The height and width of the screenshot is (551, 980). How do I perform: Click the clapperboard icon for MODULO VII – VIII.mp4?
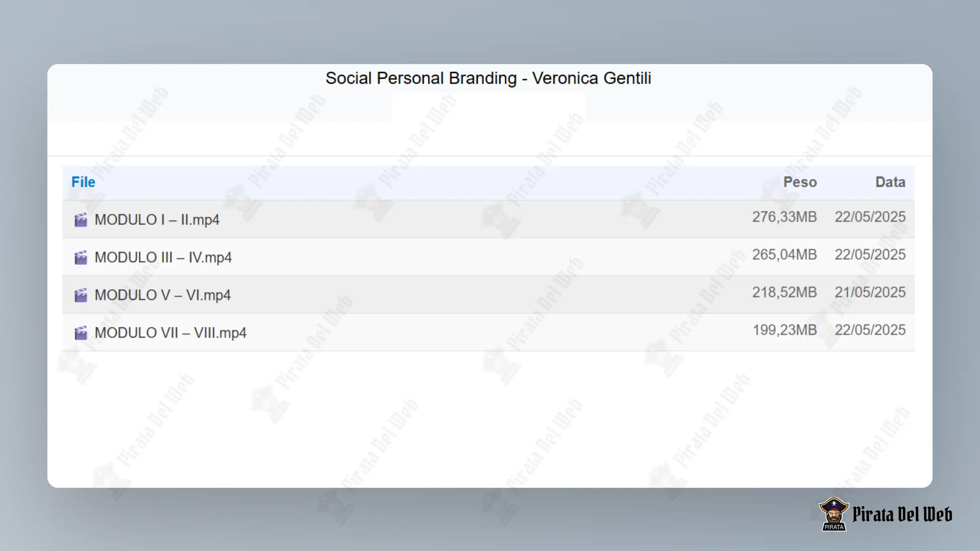(81, 333)
